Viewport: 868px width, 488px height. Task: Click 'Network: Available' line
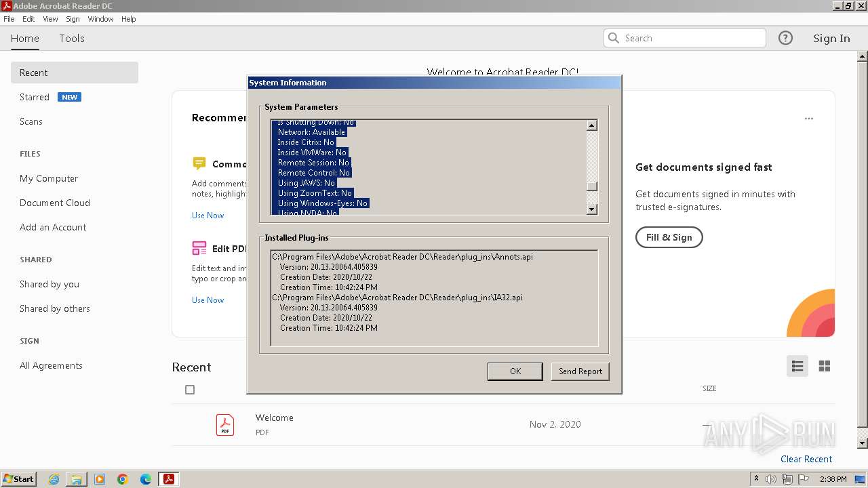coord(311,132)
